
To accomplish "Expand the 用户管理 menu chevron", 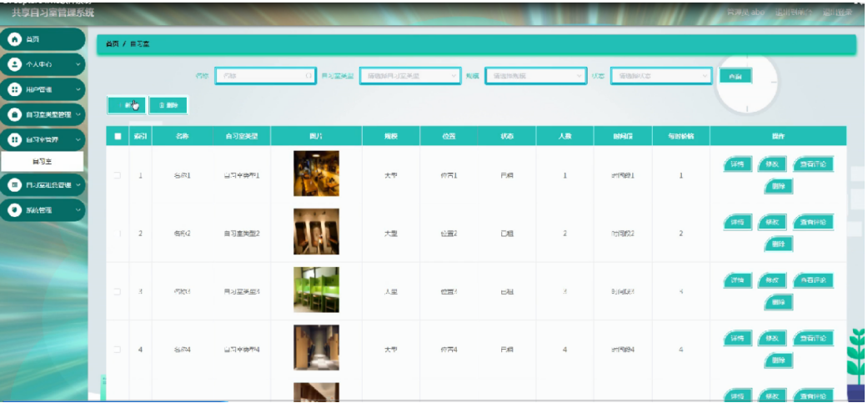I will pos(78,89).
